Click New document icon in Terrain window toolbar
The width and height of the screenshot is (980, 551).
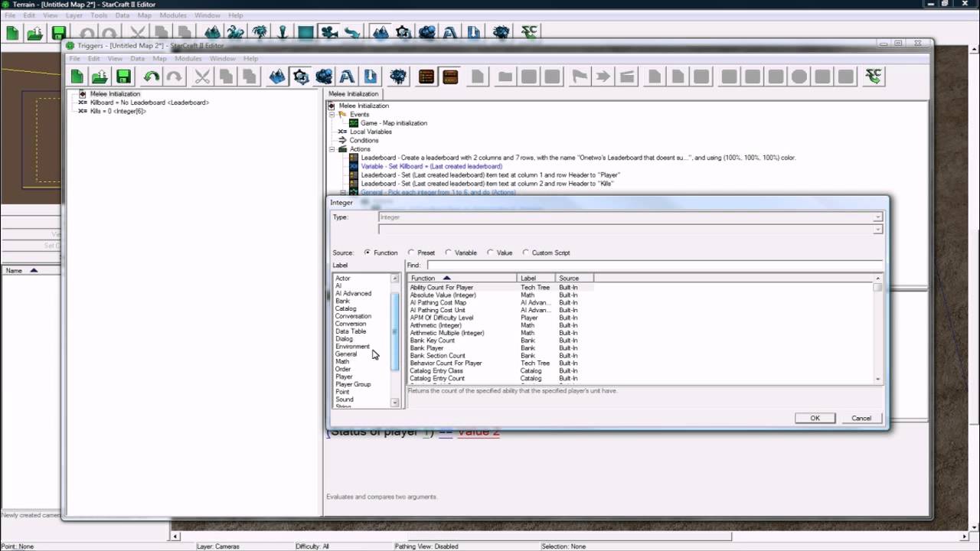tap(12, 32)
